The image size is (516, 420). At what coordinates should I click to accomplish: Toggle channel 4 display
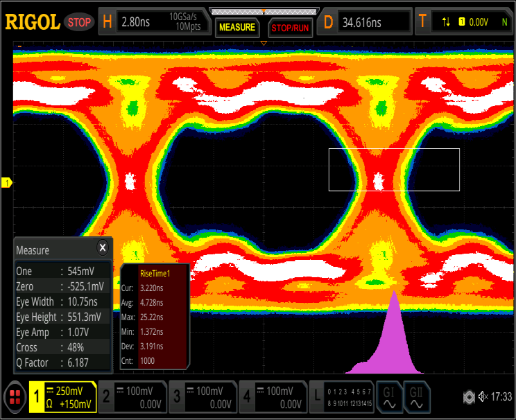pos(272,397)
